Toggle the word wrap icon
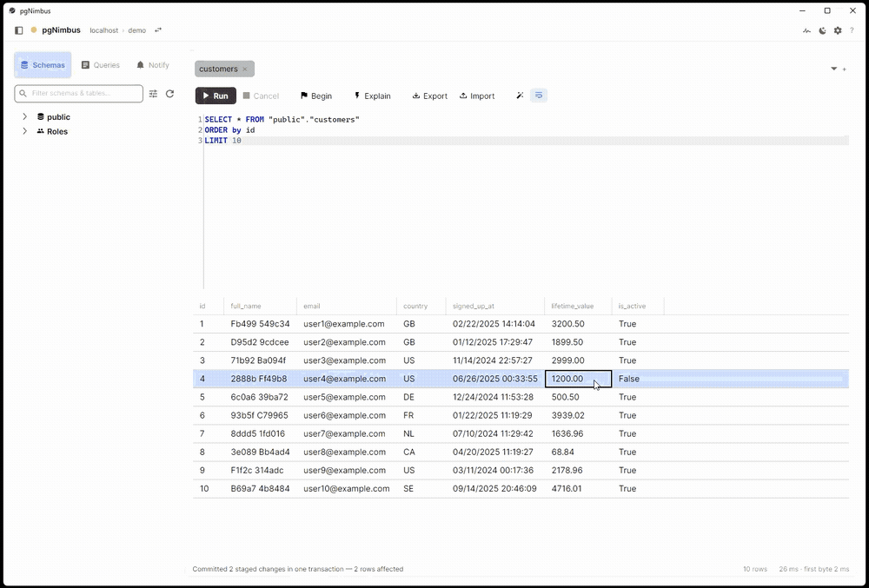Image resolution: width=869 pixels, height=588 pixels. [x=539, y=96]
